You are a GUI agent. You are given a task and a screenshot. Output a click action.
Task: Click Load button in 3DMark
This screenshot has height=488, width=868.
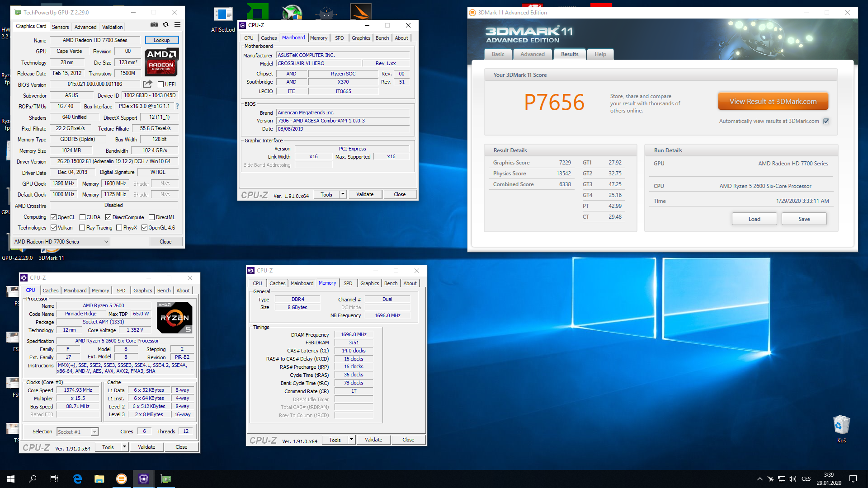click(x=755, y=219)
